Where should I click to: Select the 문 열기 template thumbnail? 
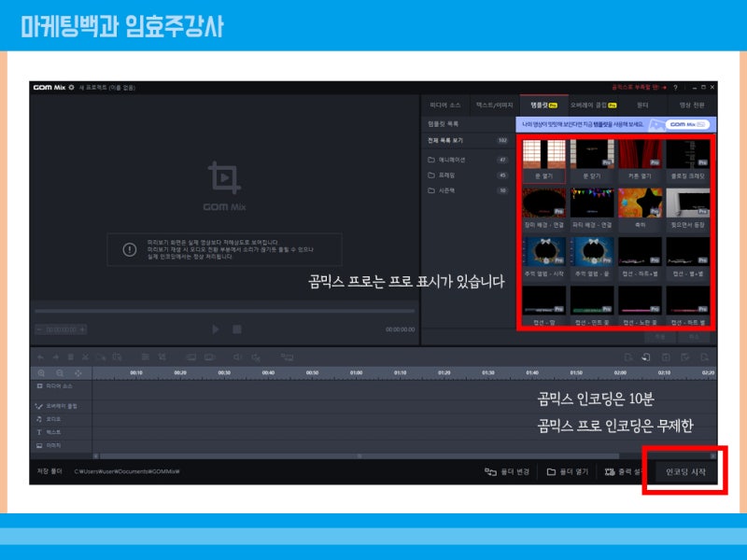pyautogui.click(x=543, y=161)
